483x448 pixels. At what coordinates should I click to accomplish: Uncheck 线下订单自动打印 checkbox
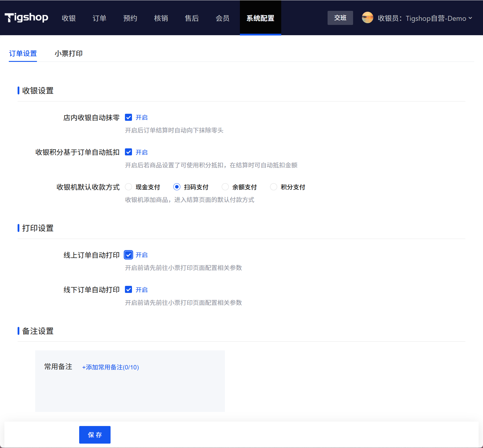tap(128, 290)
